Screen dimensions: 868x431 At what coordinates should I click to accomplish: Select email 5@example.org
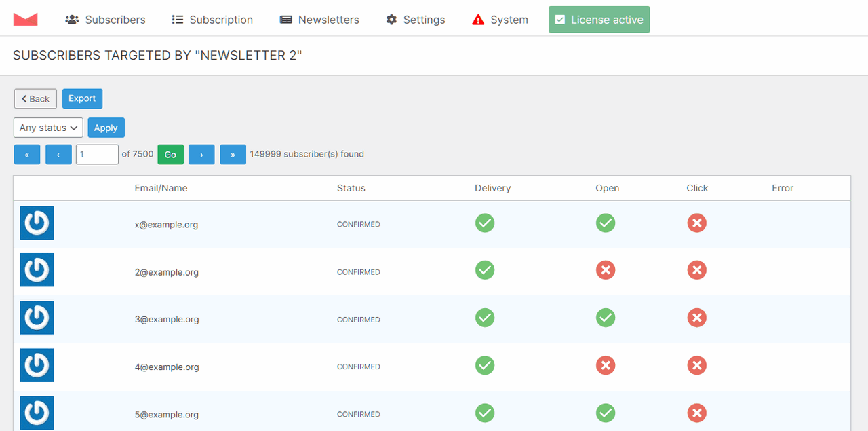[166, 415]
